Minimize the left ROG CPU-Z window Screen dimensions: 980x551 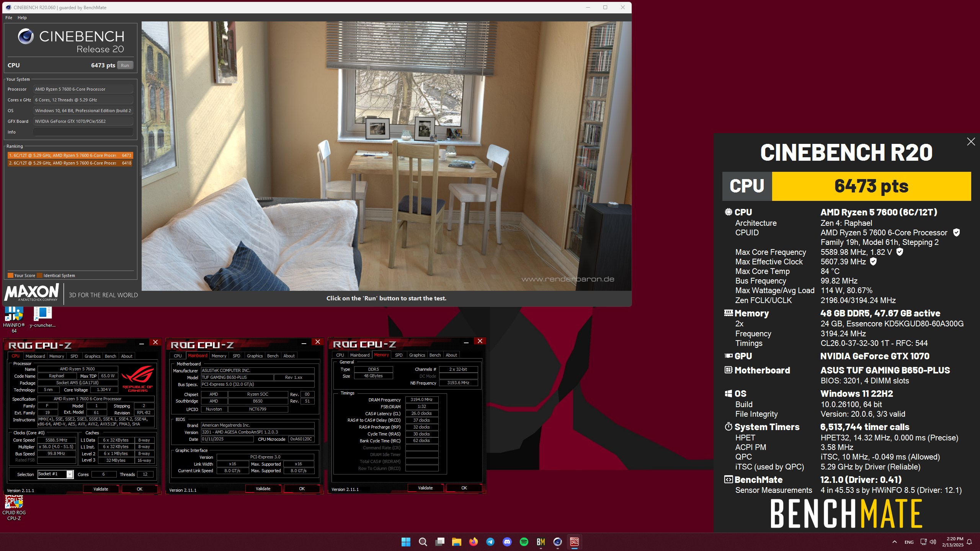[x=142, y=343]
